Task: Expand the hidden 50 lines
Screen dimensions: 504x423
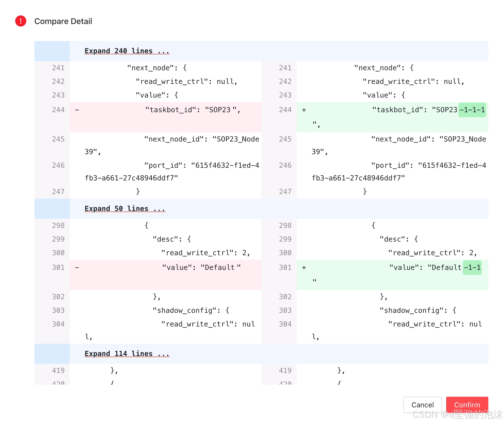Action: [125, 209]
